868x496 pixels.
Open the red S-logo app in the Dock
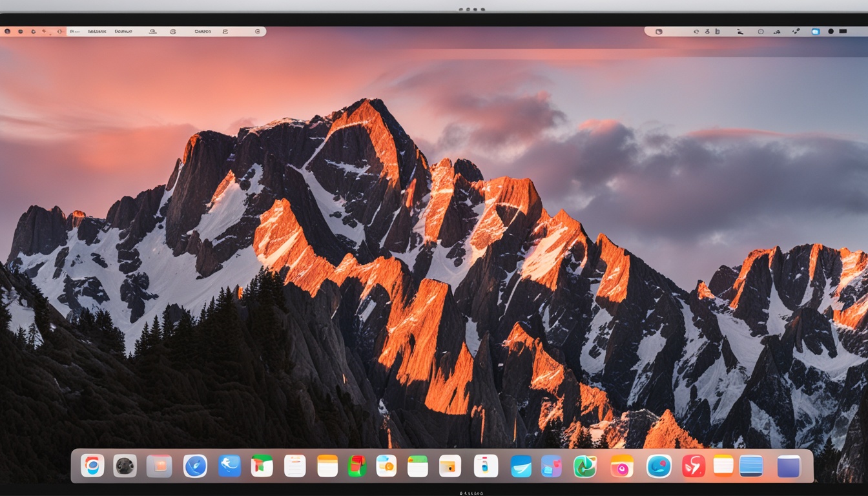pyautogui.click(x=694, y=466)
